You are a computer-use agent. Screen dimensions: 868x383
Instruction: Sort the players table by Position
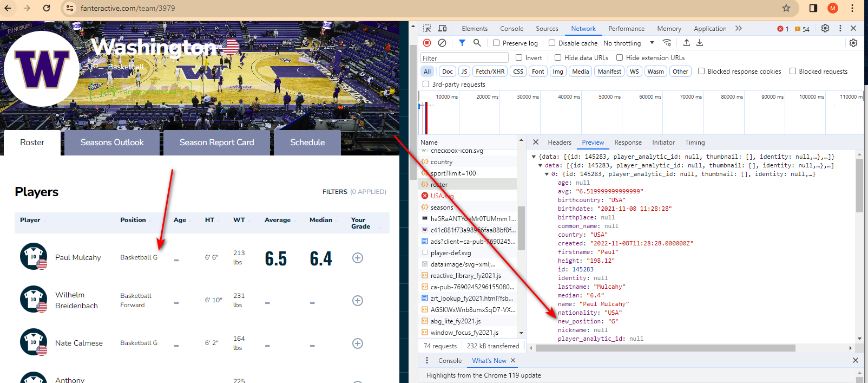pyautogui.click(x=133, y=220)
